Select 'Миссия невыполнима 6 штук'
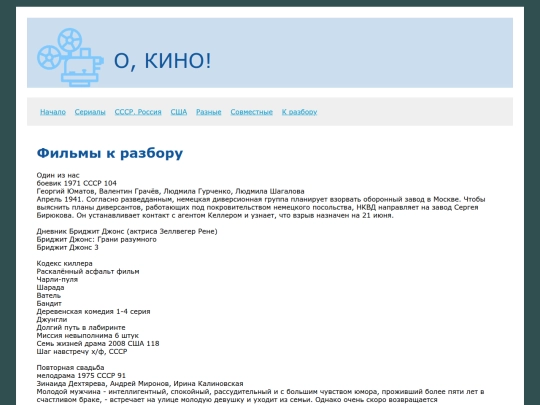The width and height of the screenshot is (540, 405). [x=87, y=335]
